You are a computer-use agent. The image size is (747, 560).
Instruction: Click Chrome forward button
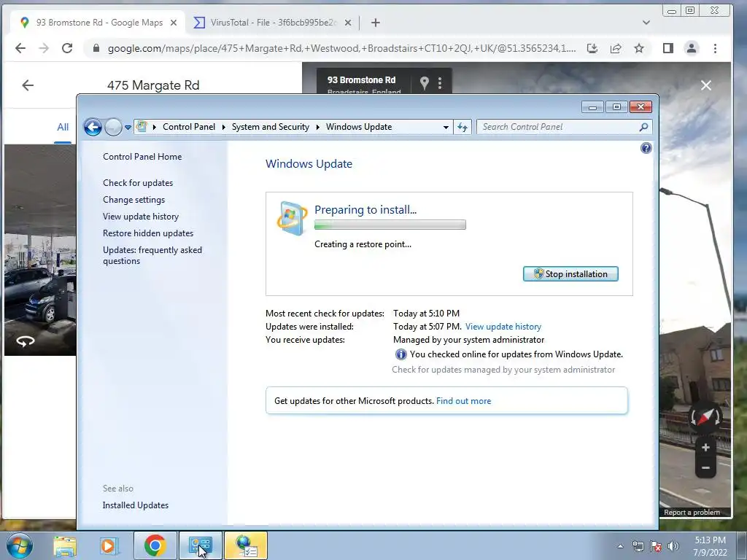[x=44, y=48]
